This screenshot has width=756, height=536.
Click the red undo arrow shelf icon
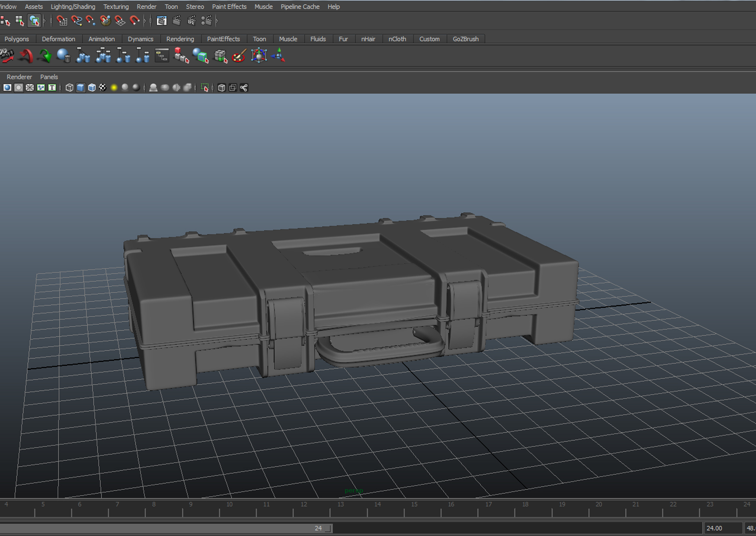26,55
